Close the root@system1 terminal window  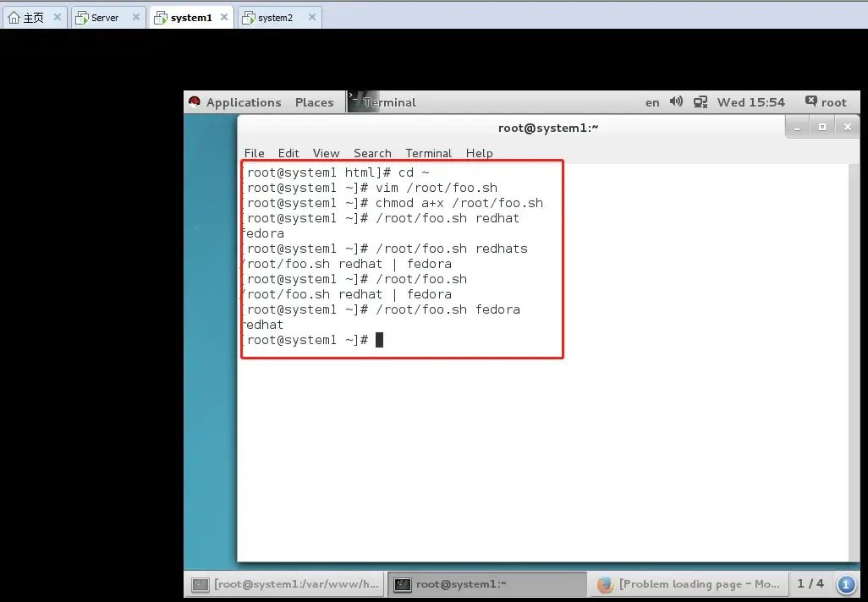[x=847, y=128]
